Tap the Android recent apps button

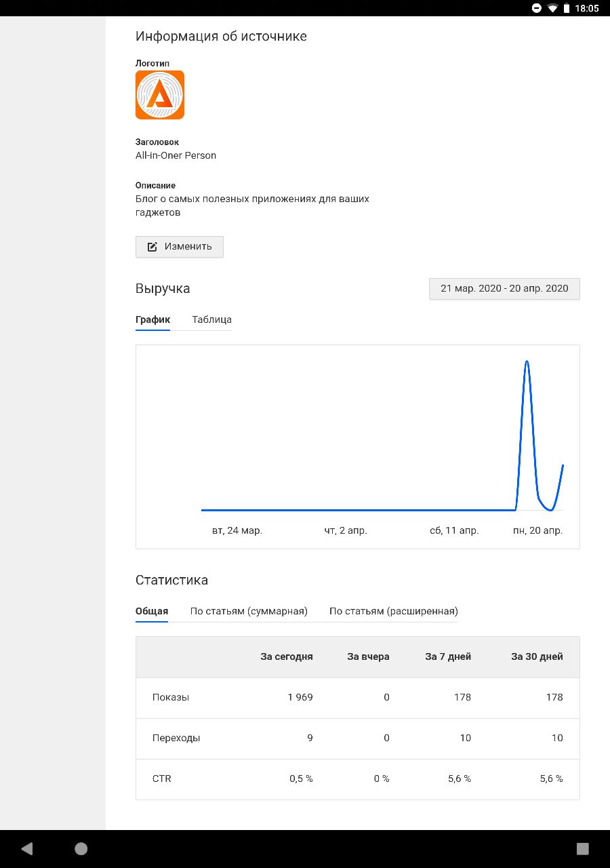pyautogui.click(x=582, y=848)
